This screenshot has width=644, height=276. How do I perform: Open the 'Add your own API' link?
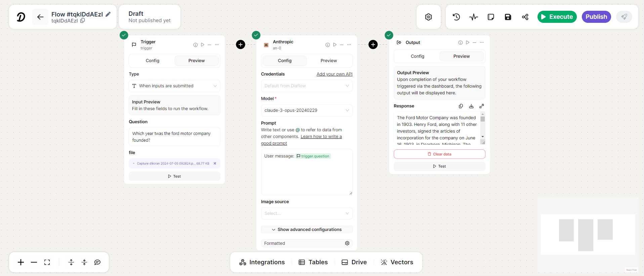[334, 74]
